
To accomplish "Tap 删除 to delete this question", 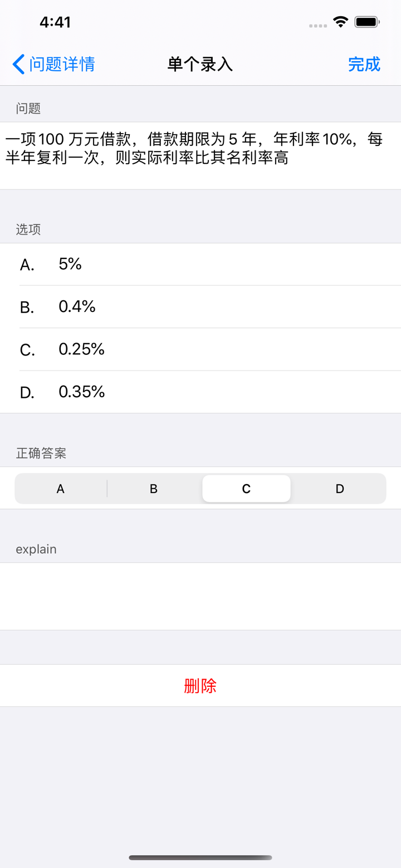I will (200, 686).
